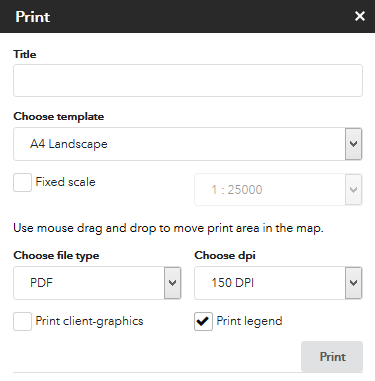The height and width of the screenshot is (381, 375).
Task: Click the "Choose template" heading
Action: [x=59, y=117]
